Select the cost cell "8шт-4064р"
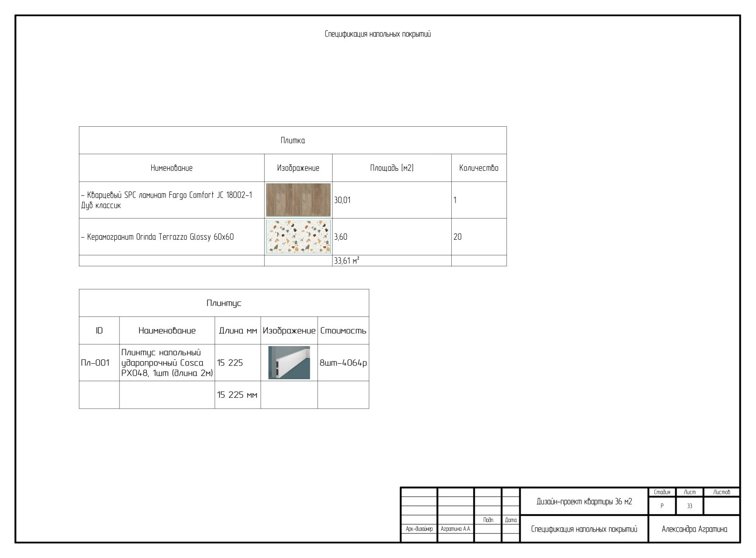Screen dimensions: 756x558 (344, 363)
